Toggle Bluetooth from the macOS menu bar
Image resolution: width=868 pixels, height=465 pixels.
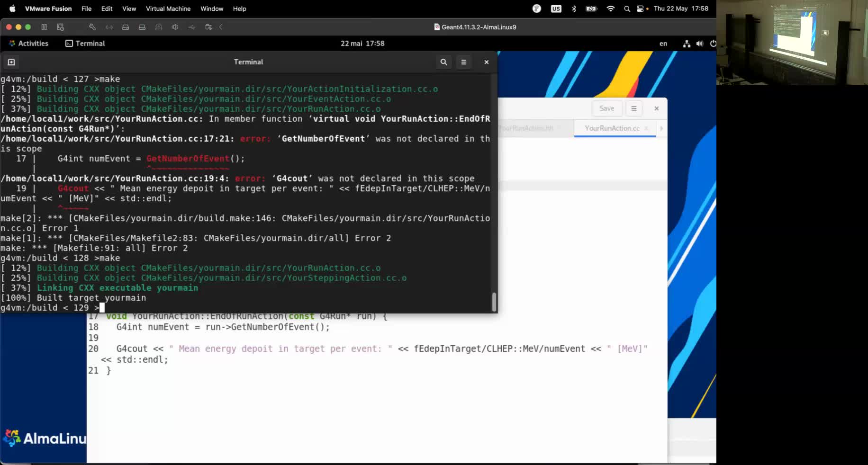coord(574,9)
